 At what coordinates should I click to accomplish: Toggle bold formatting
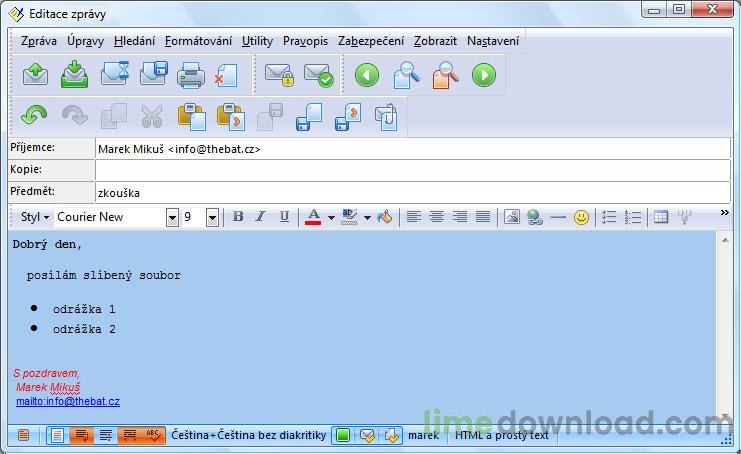[238, 217]
